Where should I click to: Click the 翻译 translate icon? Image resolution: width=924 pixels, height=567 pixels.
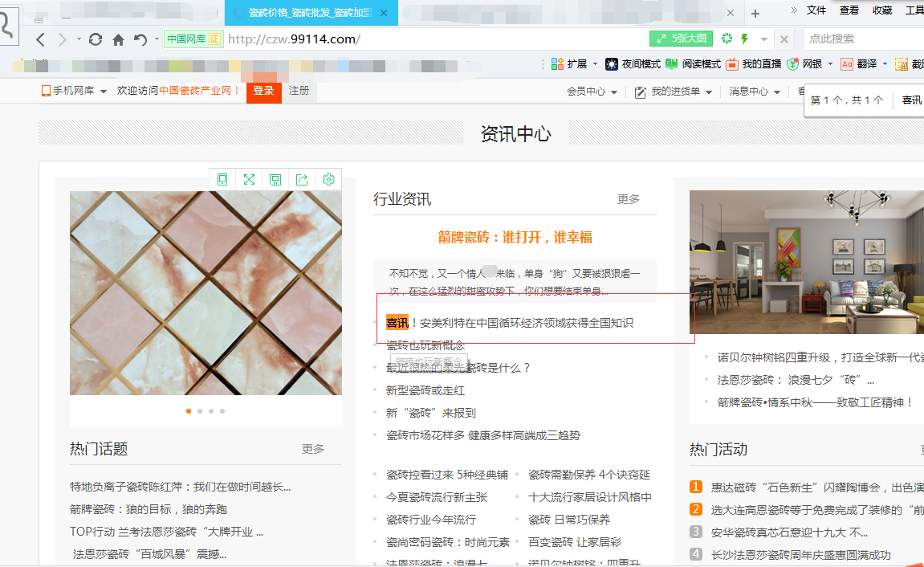(847, 63)
